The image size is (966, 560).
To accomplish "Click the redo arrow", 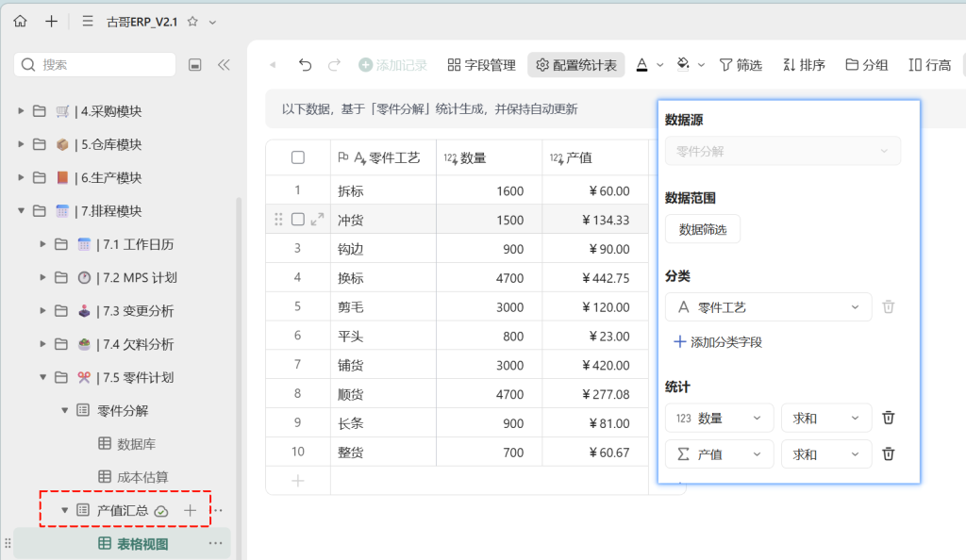I will (334, 65).
